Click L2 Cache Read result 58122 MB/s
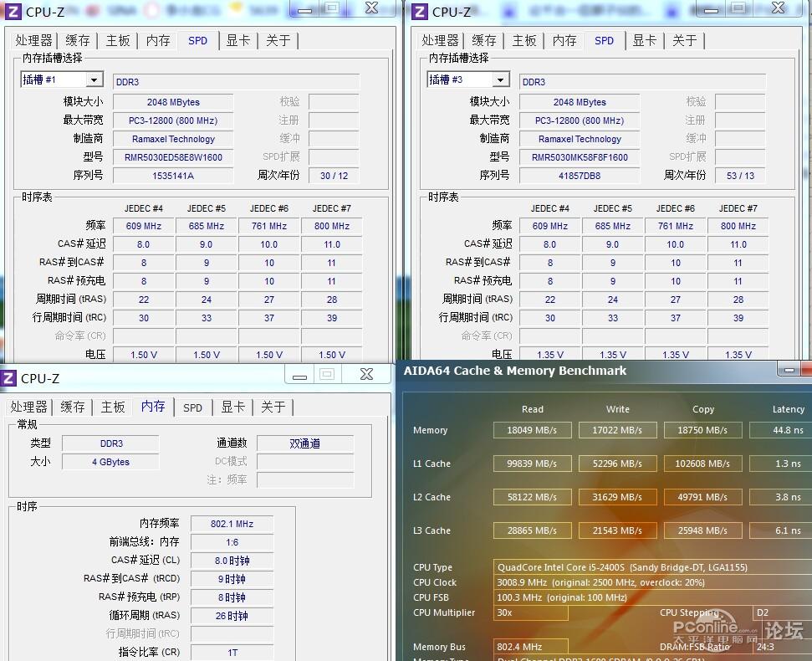The height and width of the screenshot is (661, 812). click(x=533, y=497)
